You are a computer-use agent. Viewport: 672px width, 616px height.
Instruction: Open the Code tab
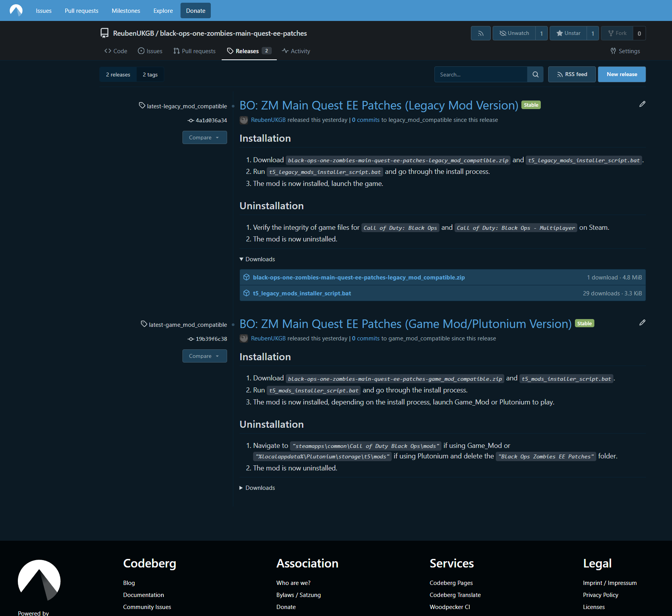pos(116,51)
